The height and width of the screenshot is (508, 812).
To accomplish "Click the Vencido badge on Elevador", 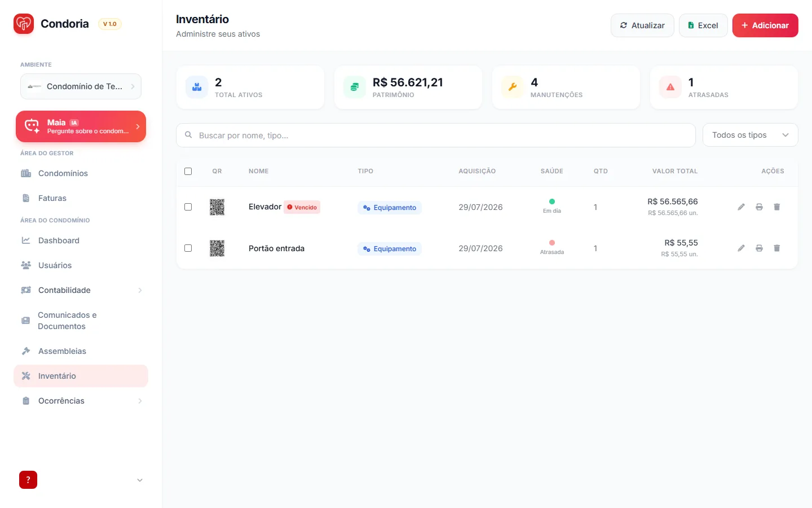I will [302, 207].
